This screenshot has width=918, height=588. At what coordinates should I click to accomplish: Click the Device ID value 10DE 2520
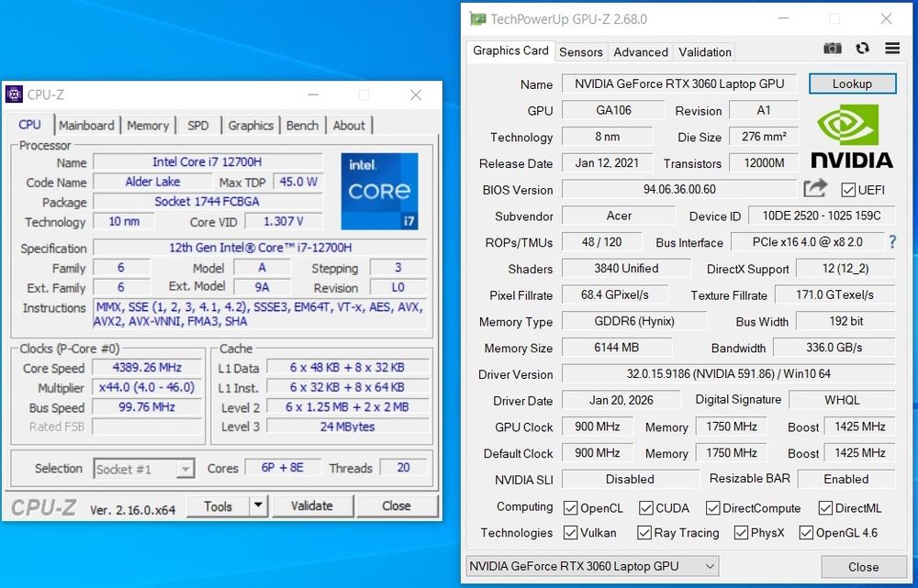(x=821, y=216)
